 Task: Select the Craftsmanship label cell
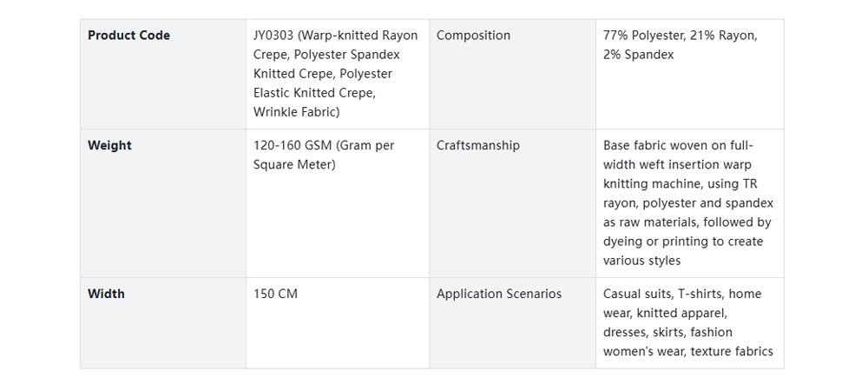tap(477, 146)
